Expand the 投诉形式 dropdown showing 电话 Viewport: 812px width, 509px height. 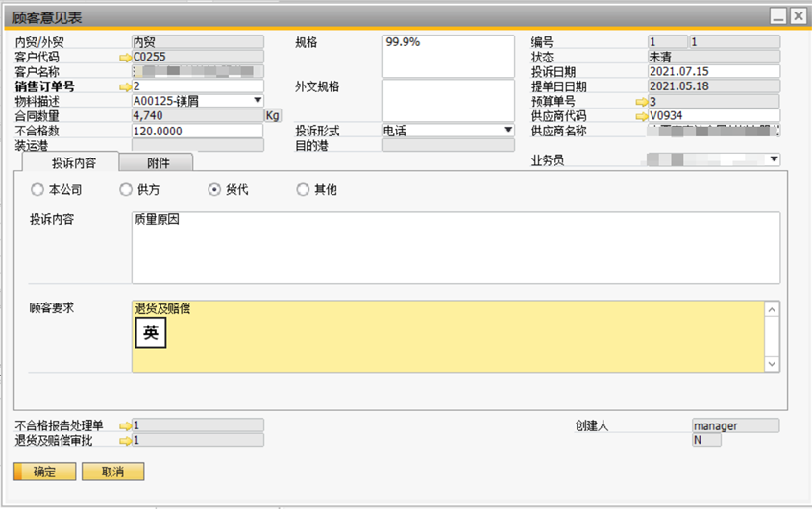(508, 130)
